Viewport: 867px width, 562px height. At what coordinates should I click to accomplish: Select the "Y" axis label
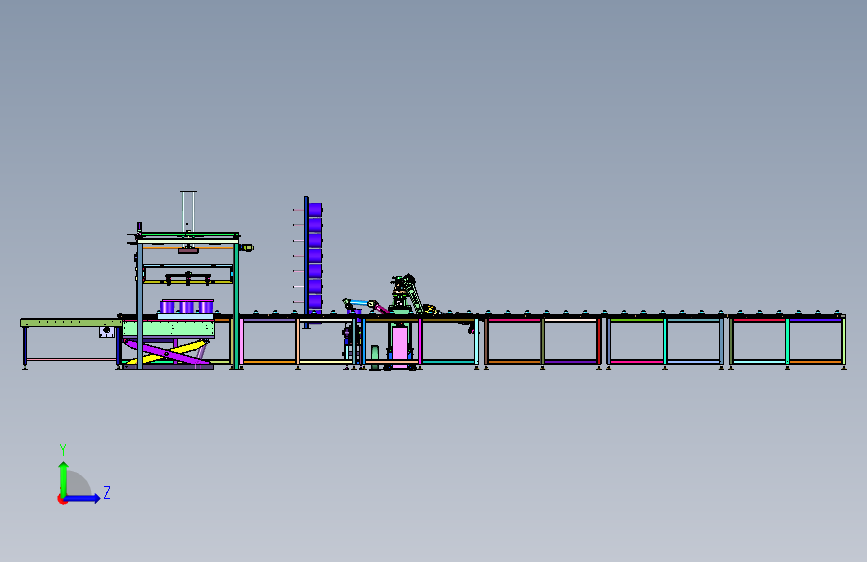click(x=63, y=450)
